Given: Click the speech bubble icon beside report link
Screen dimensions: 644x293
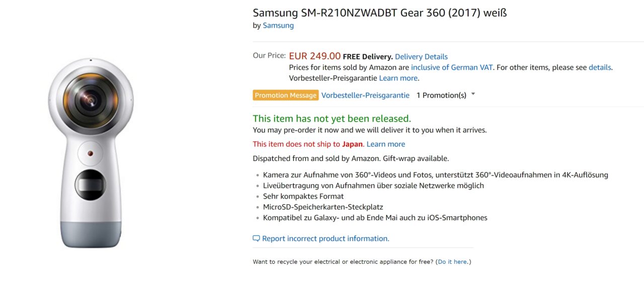Looking at the screenshot, I should click(x=256, y=239).
